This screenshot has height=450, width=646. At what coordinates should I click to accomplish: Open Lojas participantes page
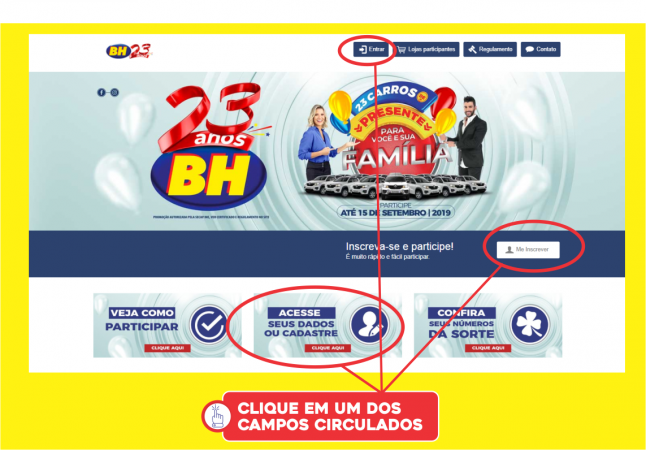click(426, 49)
